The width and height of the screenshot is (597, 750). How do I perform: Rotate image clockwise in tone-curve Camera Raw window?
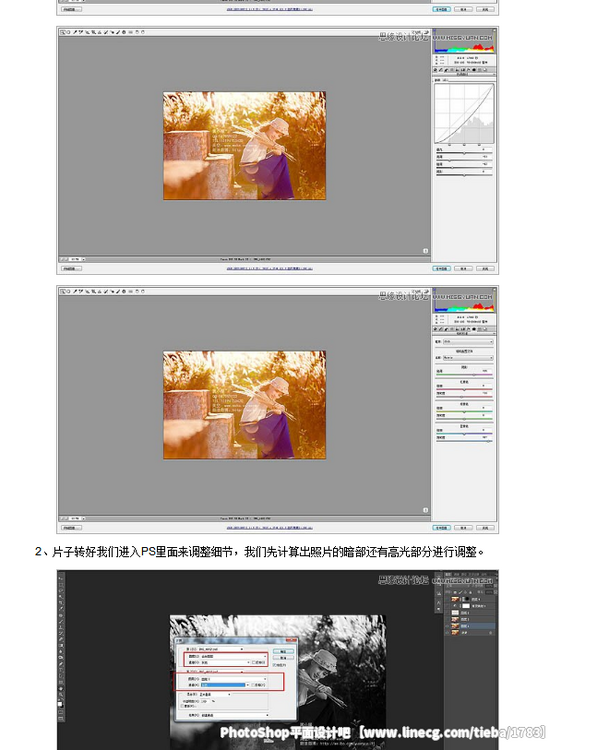coord(143,33)
